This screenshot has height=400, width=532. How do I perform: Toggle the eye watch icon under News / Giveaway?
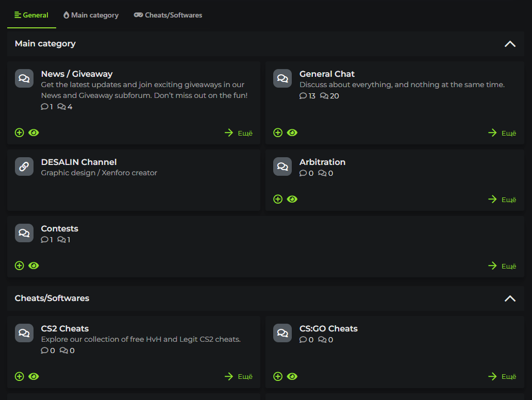[34, 133]
